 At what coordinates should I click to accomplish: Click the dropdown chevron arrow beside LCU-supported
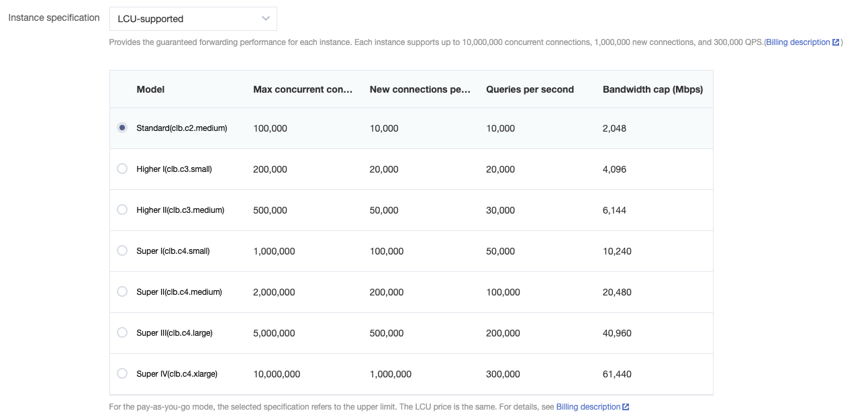tap(266, 19)
